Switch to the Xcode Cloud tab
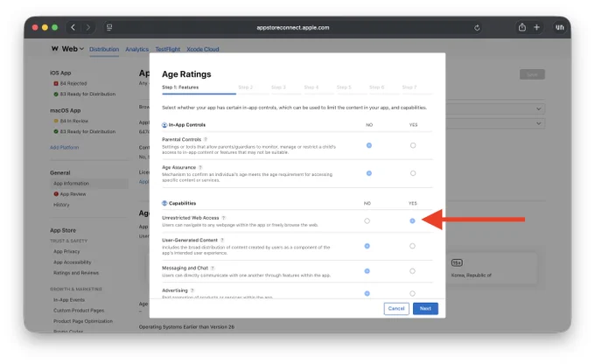 point(203,49)
